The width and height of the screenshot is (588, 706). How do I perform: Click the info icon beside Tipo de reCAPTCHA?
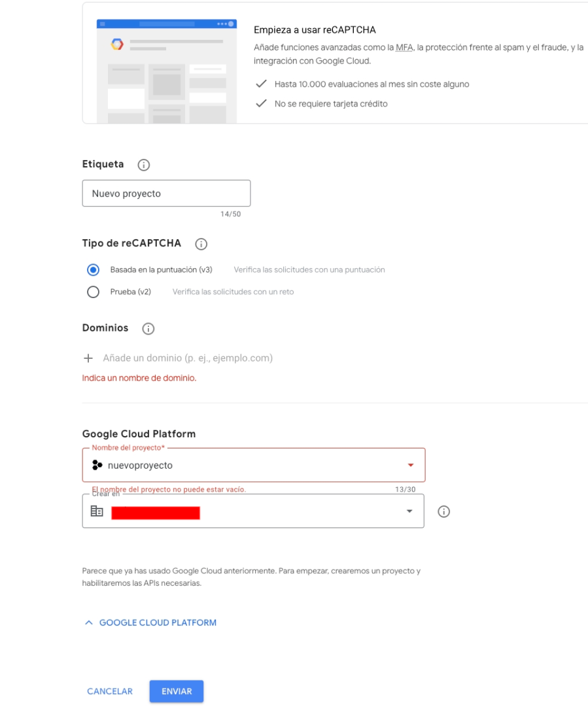(201, 244)
